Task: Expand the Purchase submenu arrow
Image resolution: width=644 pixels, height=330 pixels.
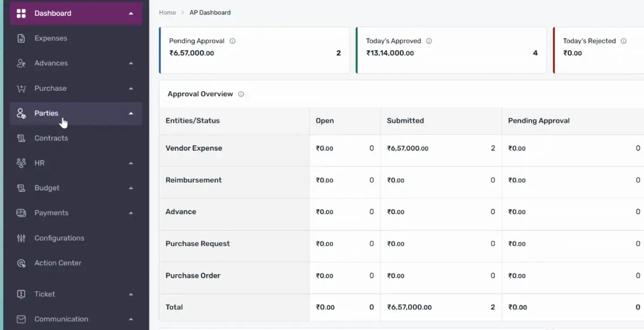Action: pyautogui.click(x=131, y=88)
